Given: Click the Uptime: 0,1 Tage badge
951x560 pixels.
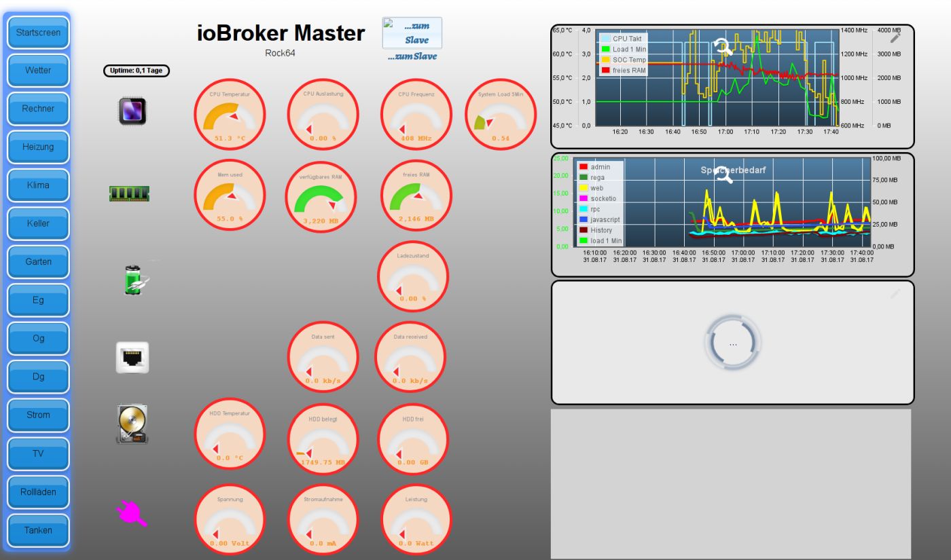Looking at the screenshot, I should point(136,70).
